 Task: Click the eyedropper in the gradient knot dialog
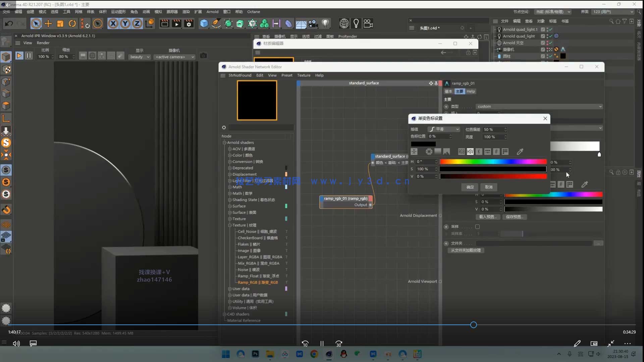(520, 152)
